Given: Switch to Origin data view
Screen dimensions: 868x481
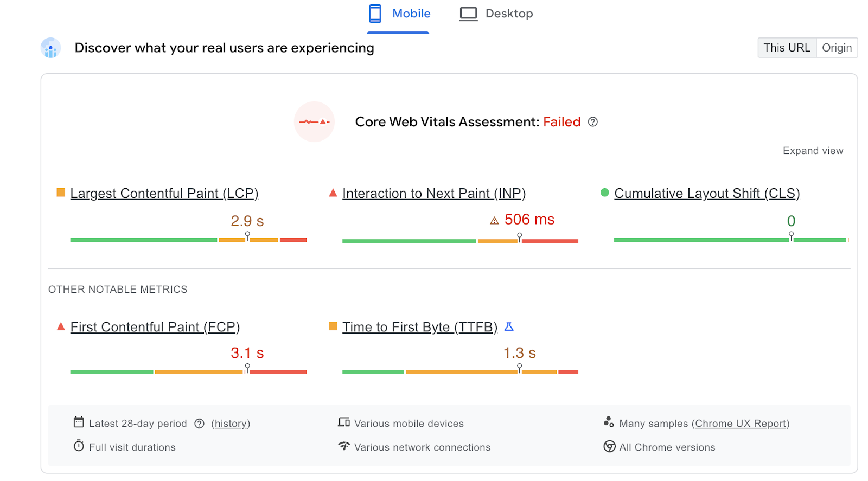Looking at the screenshot, I should [x=837, y=48].
